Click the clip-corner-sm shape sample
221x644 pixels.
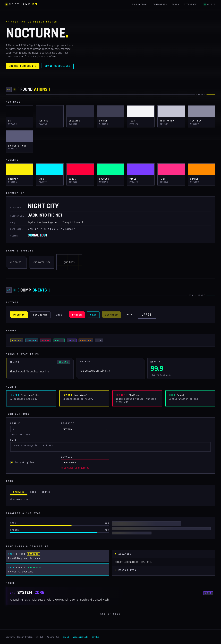click(41, 262)
